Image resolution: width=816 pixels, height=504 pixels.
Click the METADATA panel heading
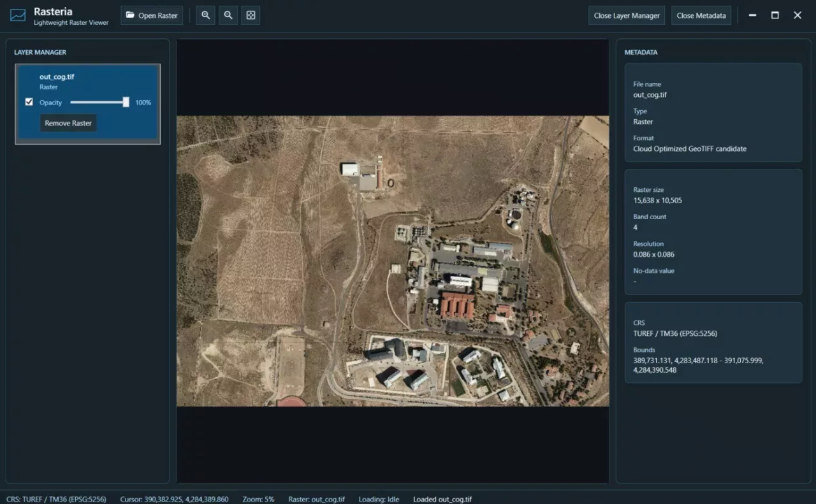pos(641,52)
